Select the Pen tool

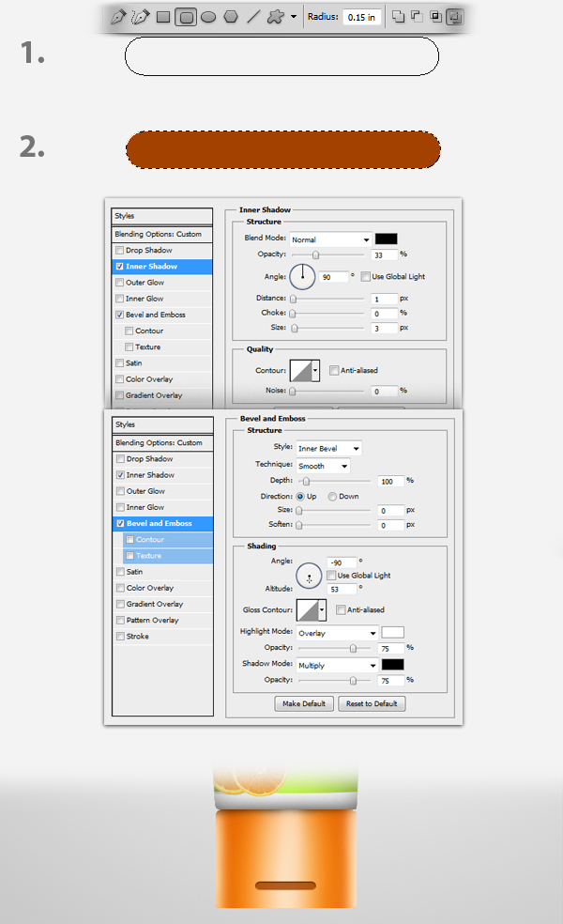pos(118,17)
